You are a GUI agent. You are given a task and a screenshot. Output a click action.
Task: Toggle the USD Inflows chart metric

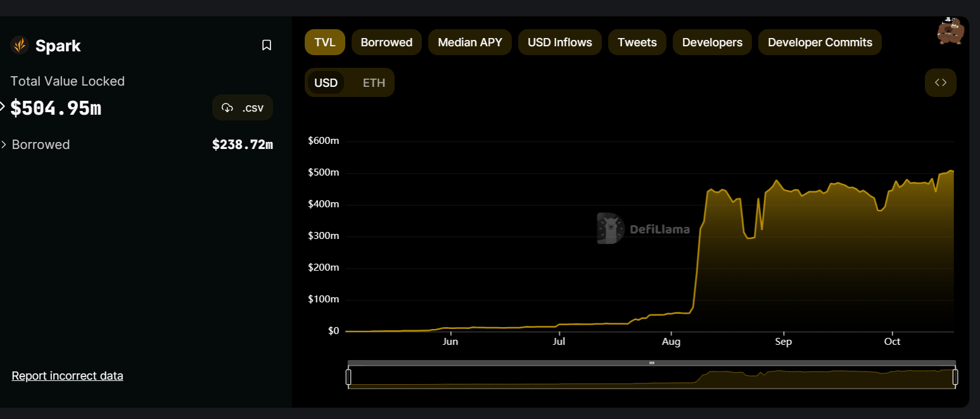click(560, 42)
